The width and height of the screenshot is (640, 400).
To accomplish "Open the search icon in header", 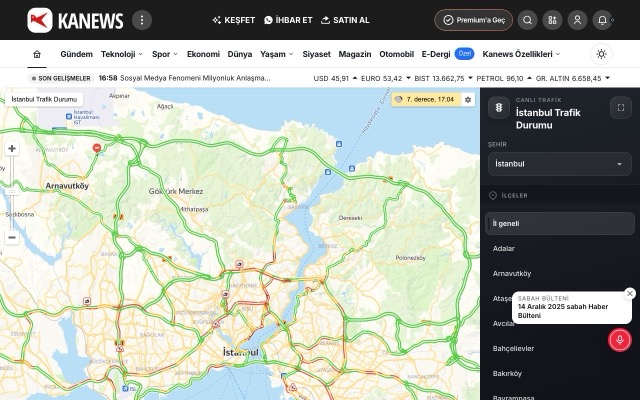I will pos(527,20).
